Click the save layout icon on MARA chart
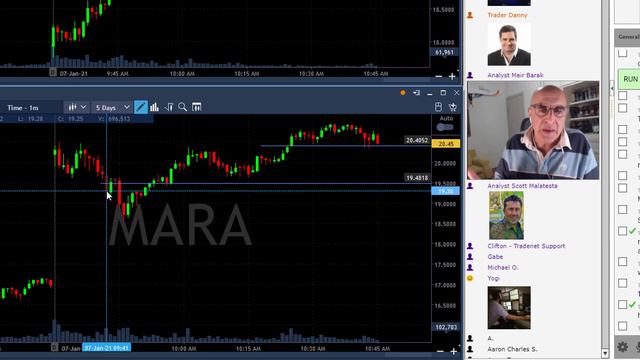 point(438,107)
